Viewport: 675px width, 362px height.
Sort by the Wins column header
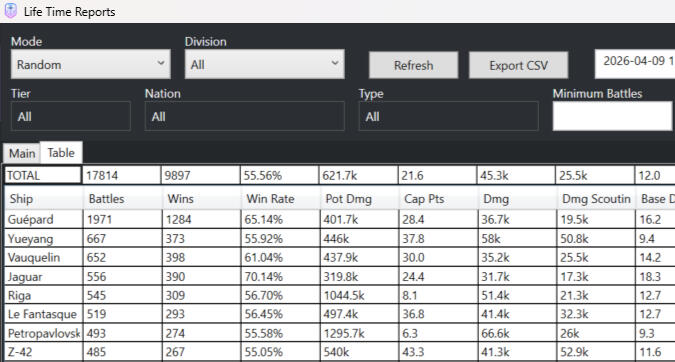(x=202, y=199)
